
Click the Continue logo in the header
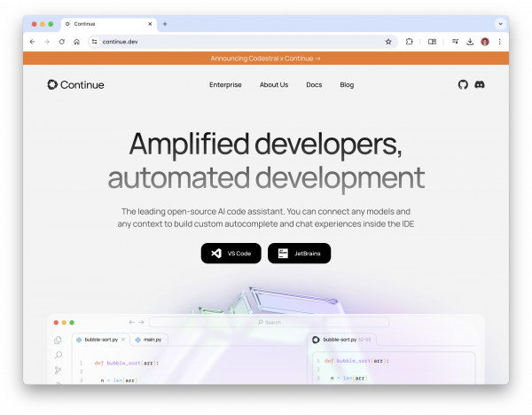75,84
